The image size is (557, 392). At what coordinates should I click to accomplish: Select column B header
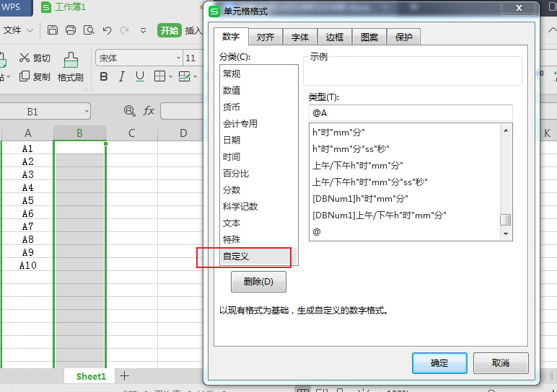[79, 133]
